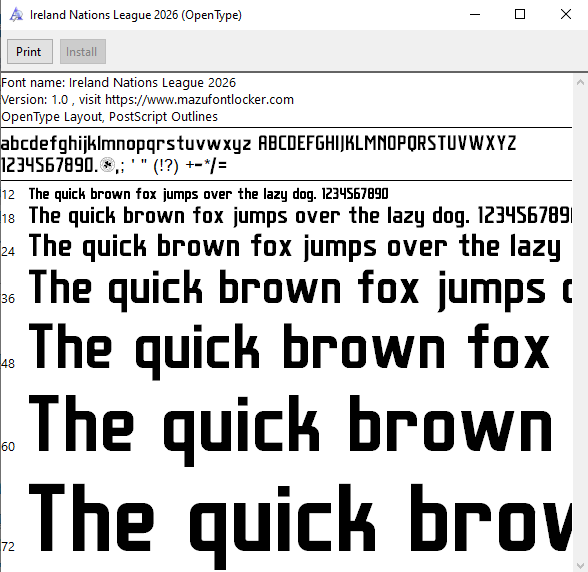
Task: Click the scrollbar up arrow
Action: tap(580, 82)
